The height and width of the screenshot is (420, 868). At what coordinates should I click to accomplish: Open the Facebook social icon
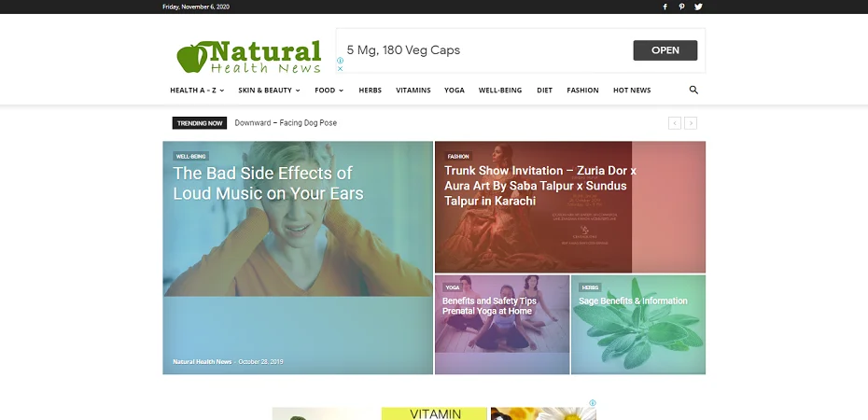[665, 7]
